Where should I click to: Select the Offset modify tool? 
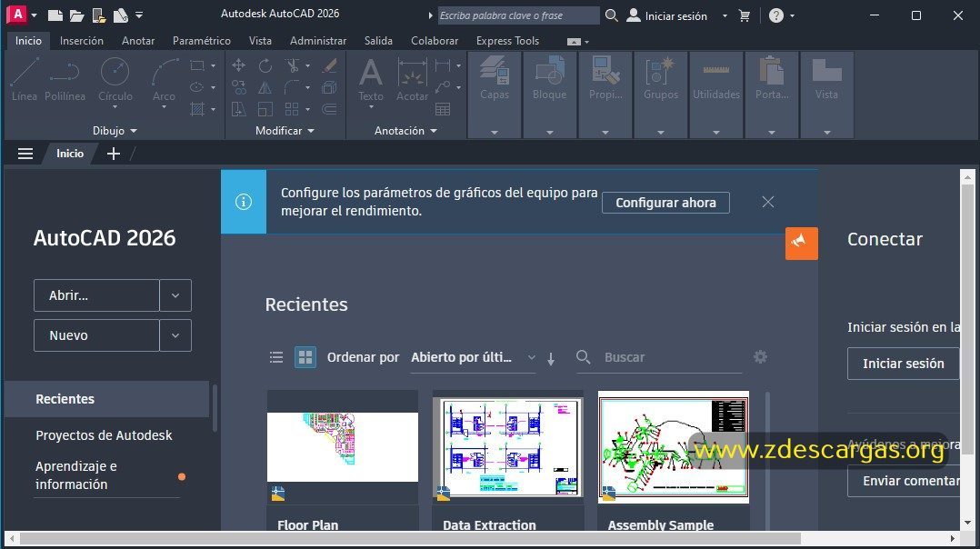coord(329,109)
